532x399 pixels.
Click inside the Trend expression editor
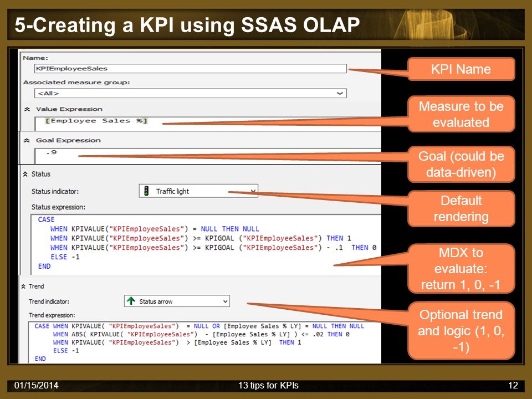205,342
